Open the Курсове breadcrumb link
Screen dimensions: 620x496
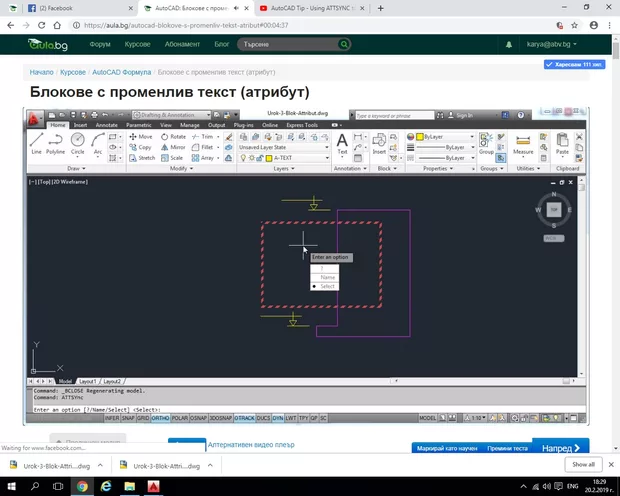[72, 73]
